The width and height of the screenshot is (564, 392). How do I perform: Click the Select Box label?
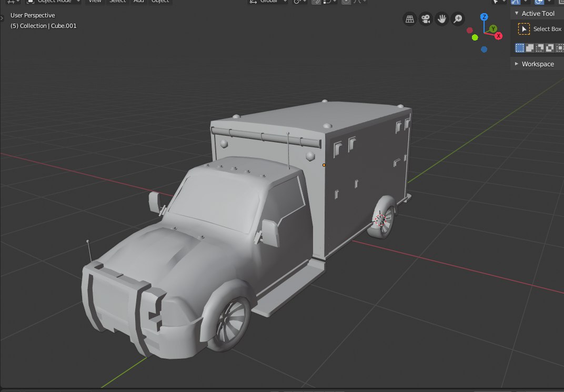pyautogui.click(x=547, y=29)
